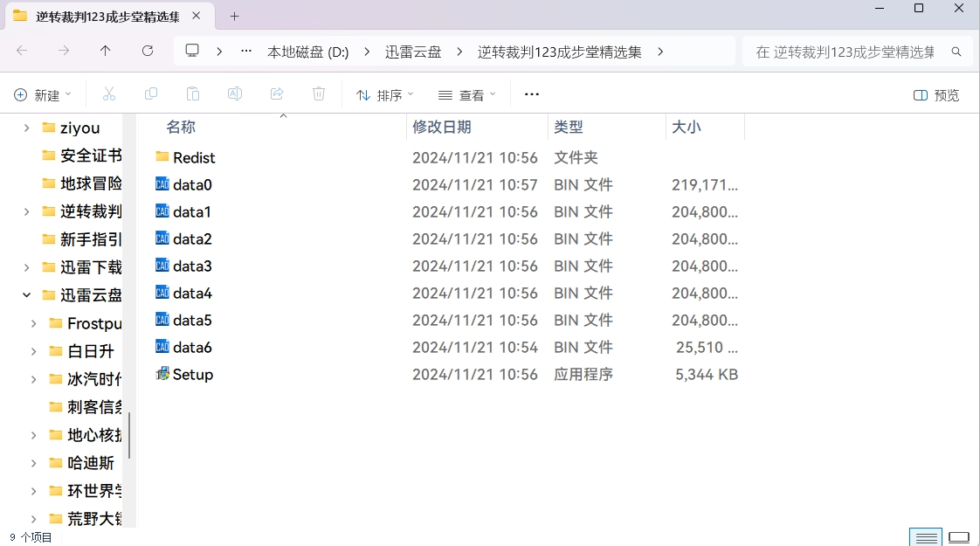
Task: Switch to large thumbnails view layout
Action: (x=959, y=536)
